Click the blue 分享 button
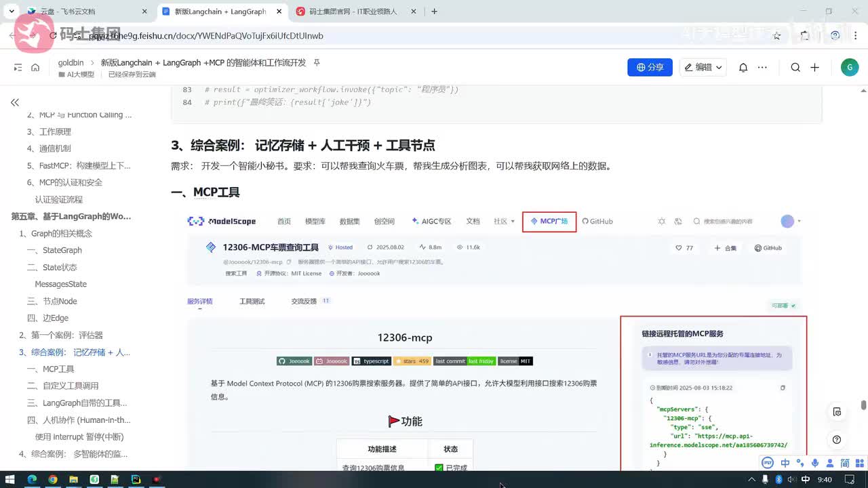The height and width of the screenshot is (488, 868). 650,67
